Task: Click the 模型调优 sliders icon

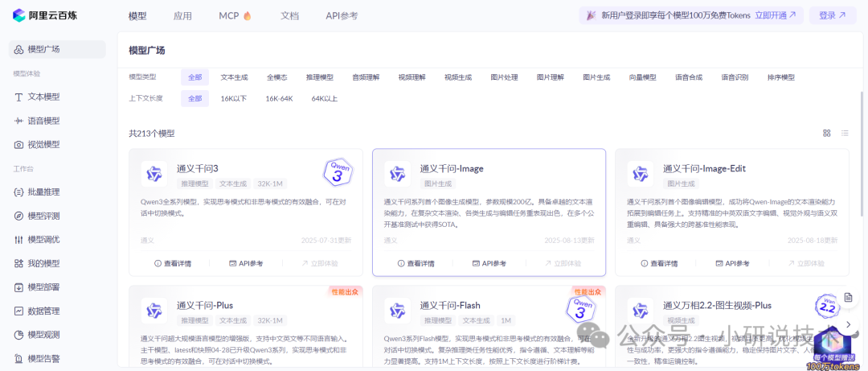Action: (18, 240)
